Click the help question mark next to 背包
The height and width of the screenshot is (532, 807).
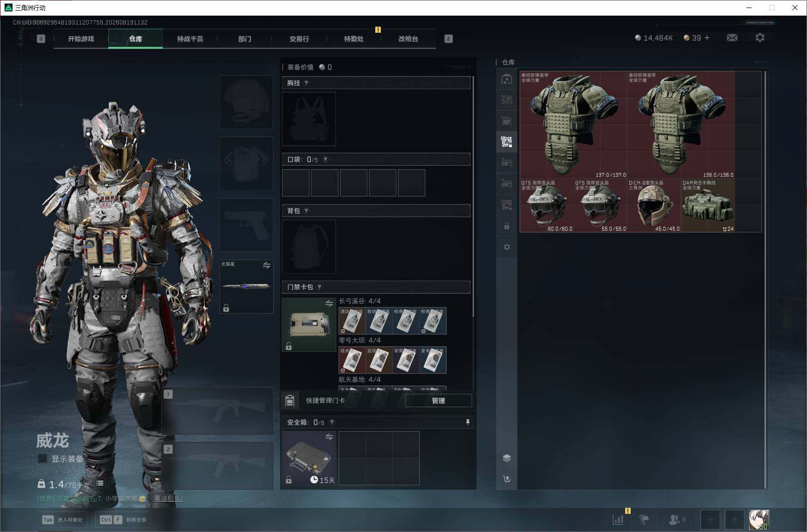[x=306, y=211]
